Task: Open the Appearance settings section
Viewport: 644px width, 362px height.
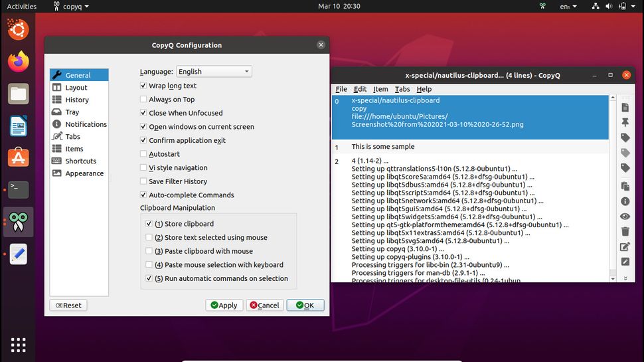Action: (79, 173)
